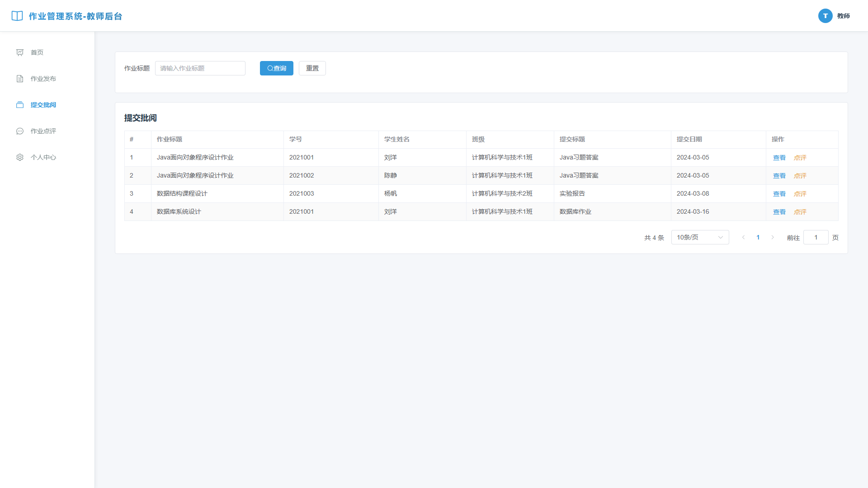This screenshot has width=868, height=488.
Task: View submission of 刘洋 Java习题答案
Action: pyautogui.click(x=779, y=158)
